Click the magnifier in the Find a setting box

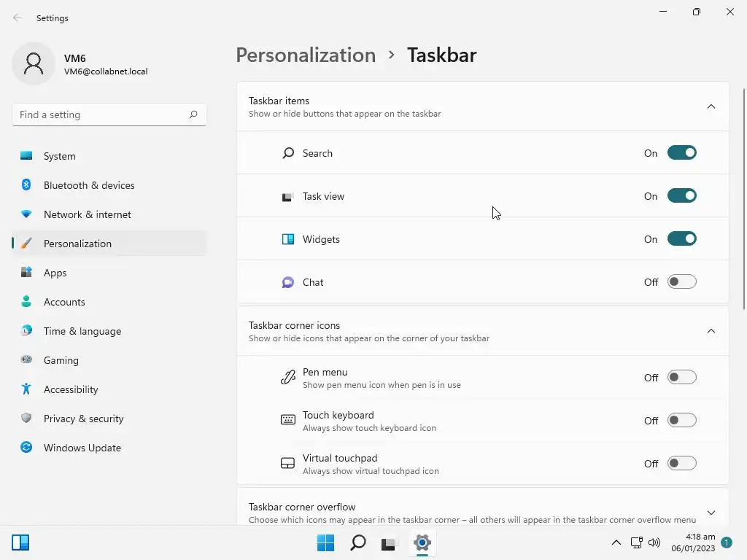pyautogui.click(x=193, y=114)
